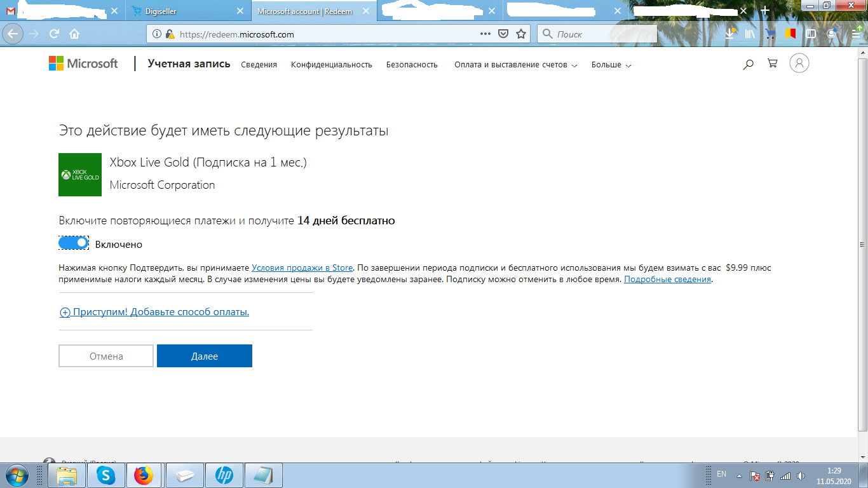Viewport: 868px width, 488px height.
Task: Save page to Pocket
Action: [503, 34]
